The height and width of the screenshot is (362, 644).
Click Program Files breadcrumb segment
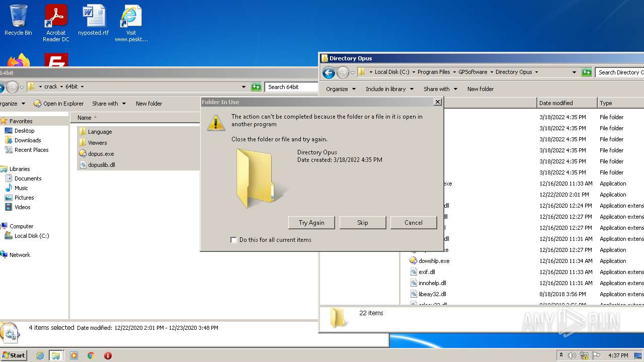pyautogui.click(x=434, y=72)
